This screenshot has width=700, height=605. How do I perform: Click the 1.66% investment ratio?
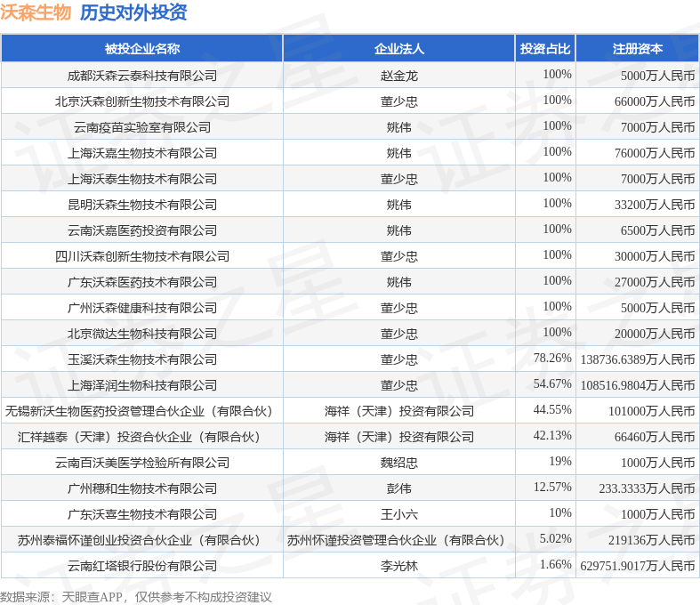555,564
